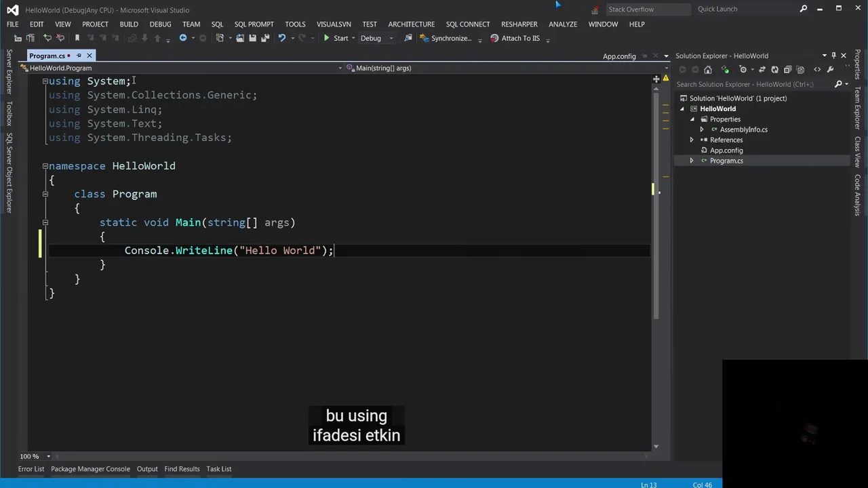Image resolution: width=868 pixels, height=488 pixels.
Task: Click the Search Solution Explorer input field
Action: pos(753,84)
